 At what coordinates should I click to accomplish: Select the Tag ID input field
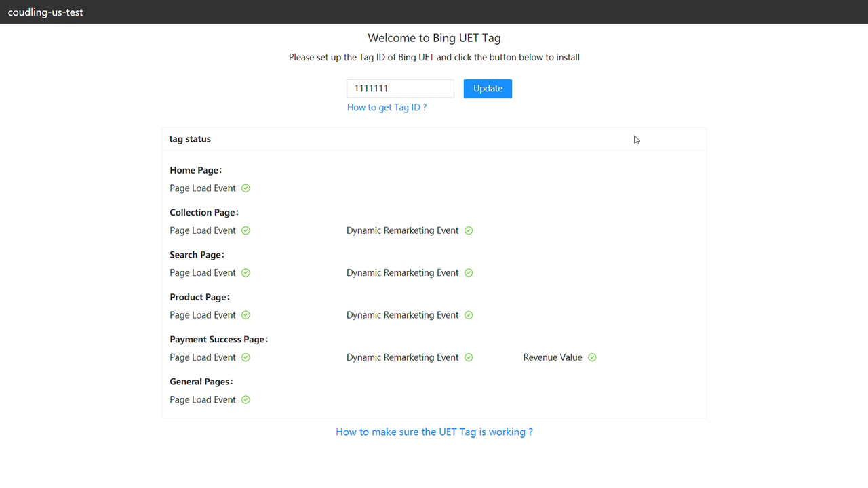(x=400, y=88)
